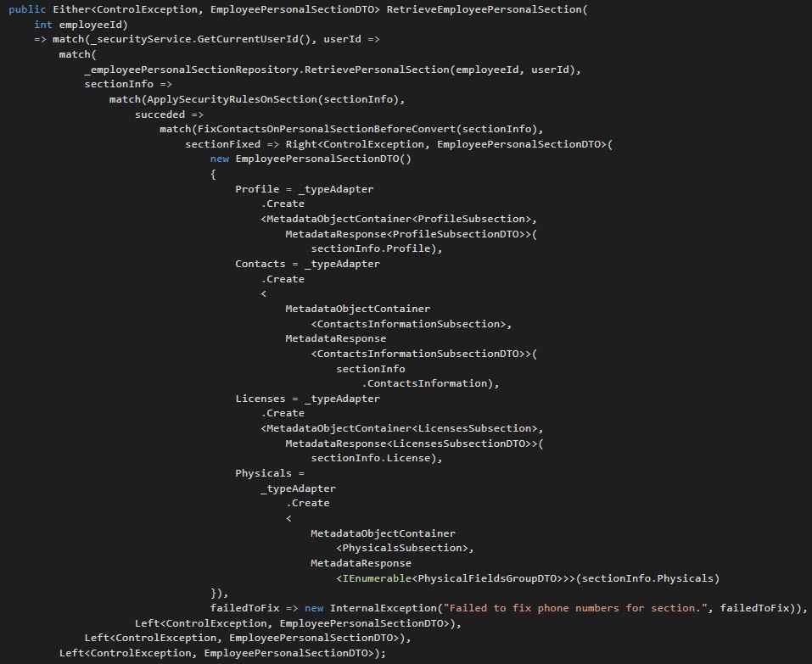Click the 'sectionInfo.Profile' argument
This screenshot has height=664, width=812.
pos(370,248)
